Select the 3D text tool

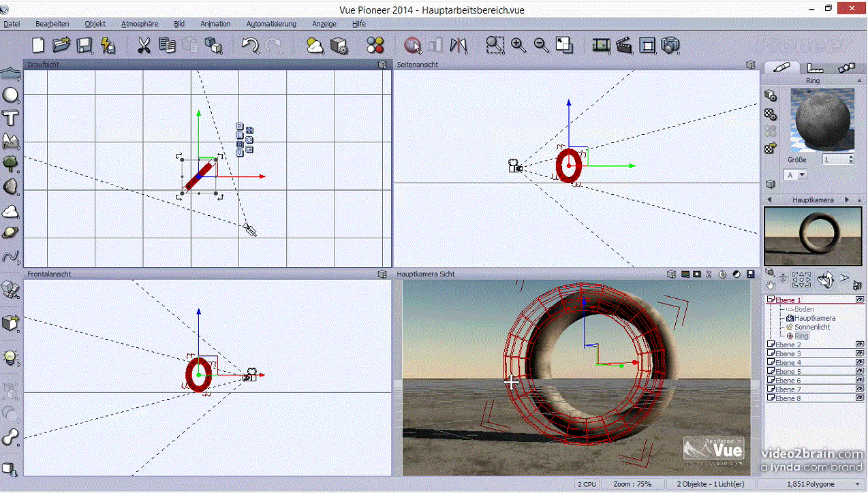tap(10, 118)
